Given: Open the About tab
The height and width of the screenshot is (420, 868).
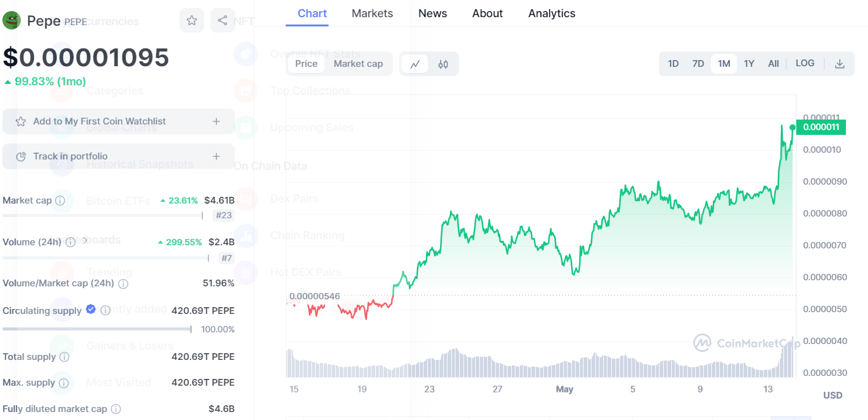Looking at the screenshot, I should (487, 13).
